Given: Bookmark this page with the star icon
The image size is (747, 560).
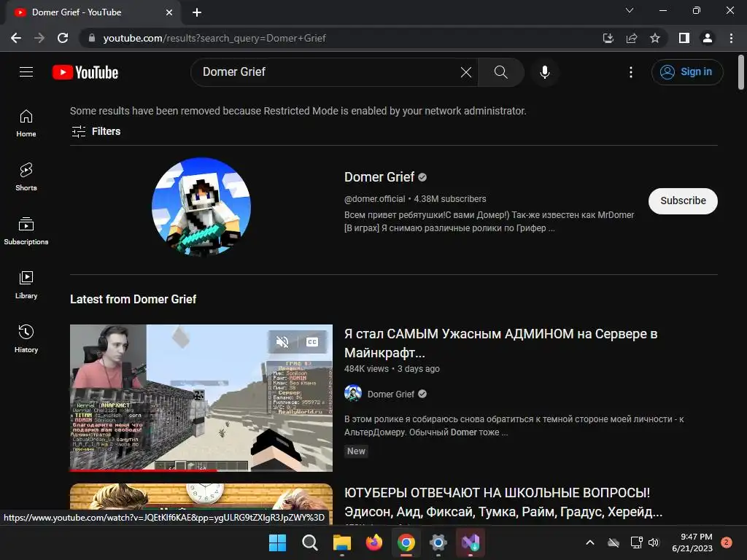Looking at the screenshot, I should (x=655, y=38).
